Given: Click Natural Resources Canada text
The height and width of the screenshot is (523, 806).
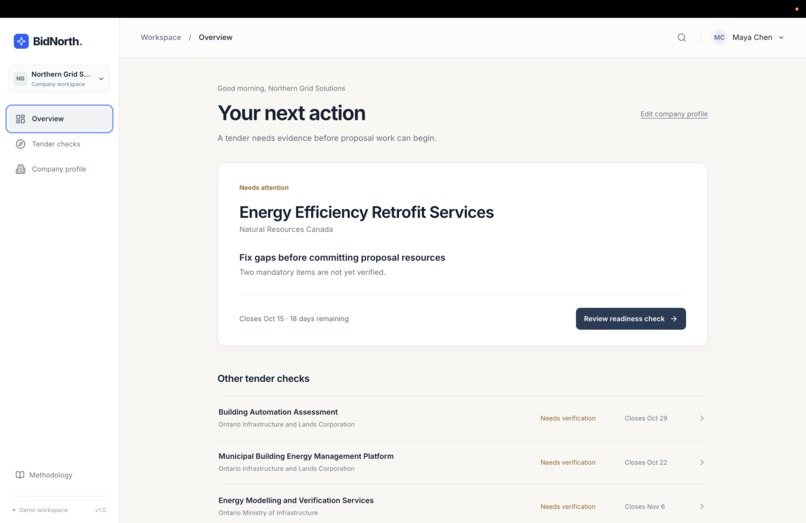Looking at the screenshot, I should [x=286, y=229].
